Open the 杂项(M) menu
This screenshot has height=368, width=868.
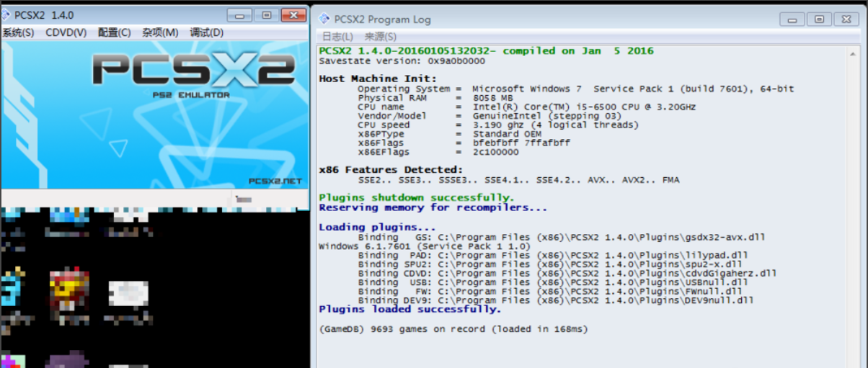point(160,32)
